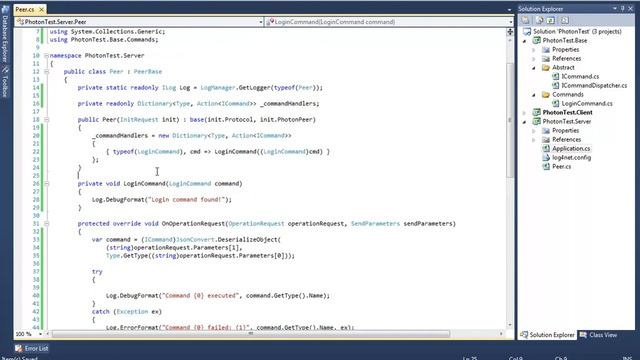
Task: Click 'Login command found!' string in code
Action: [187, 200]
